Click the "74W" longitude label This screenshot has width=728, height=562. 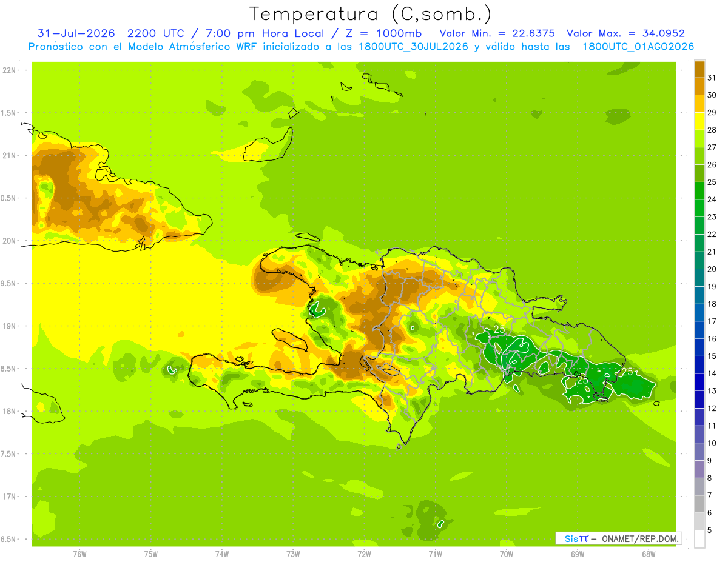(222, 554)
